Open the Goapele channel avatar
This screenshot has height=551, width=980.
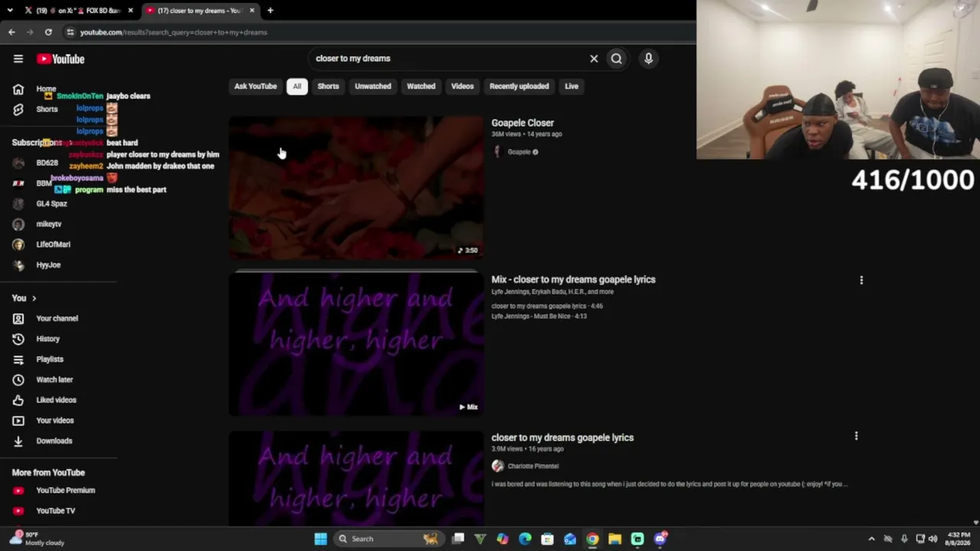point(498,152)
